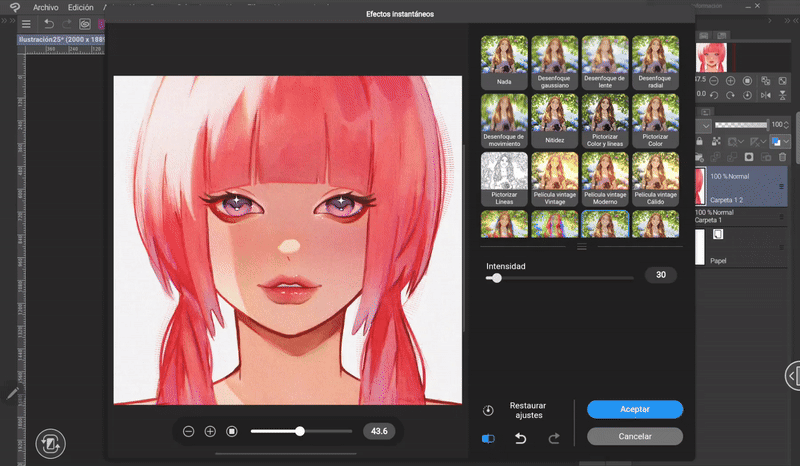Image resolution: width=800 pixels, height=466 pixels.
Task: Click the Intensidad slider track
Action: tap(560, 278)
